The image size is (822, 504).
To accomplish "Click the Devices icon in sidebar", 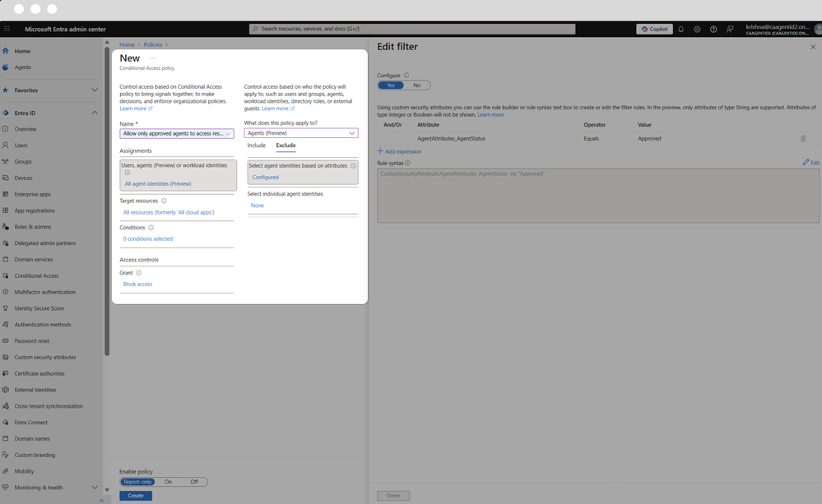I will (x=5, y=178).
